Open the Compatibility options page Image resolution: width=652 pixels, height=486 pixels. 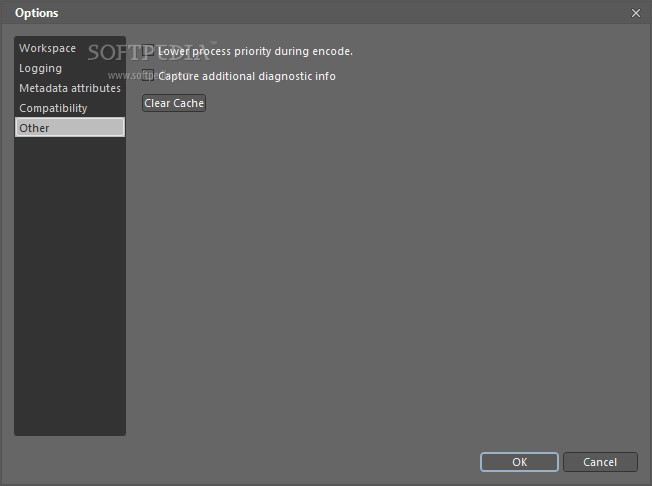[x=69, y=108]
